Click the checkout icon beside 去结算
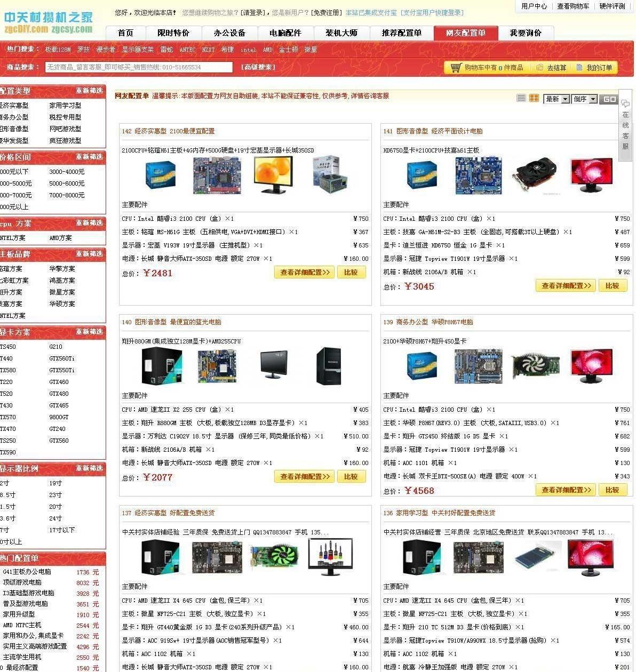The height and width of the screenshot is (672, 636). tap(539, 68)
